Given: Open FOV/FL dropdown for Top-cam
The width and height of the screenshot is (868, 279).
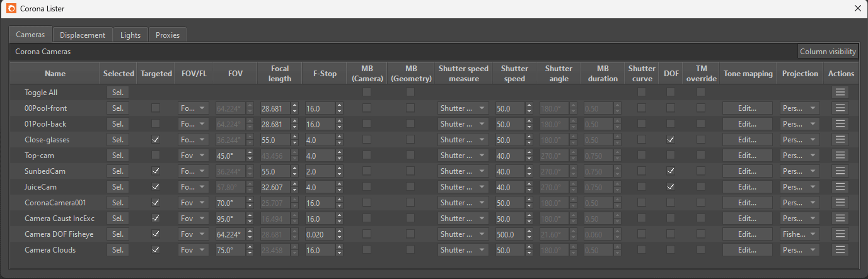Looking at the screenshot, I should tap(194, 156).
